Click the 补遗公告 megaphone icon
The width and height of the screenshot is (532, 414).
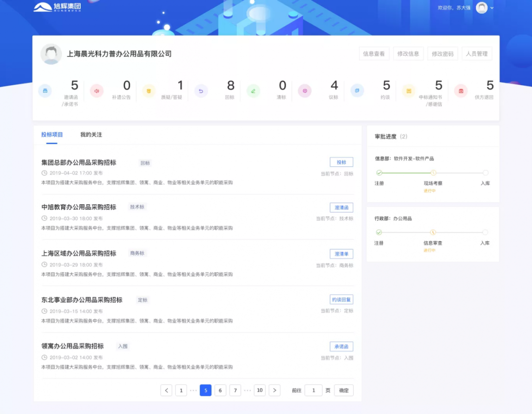97,91
